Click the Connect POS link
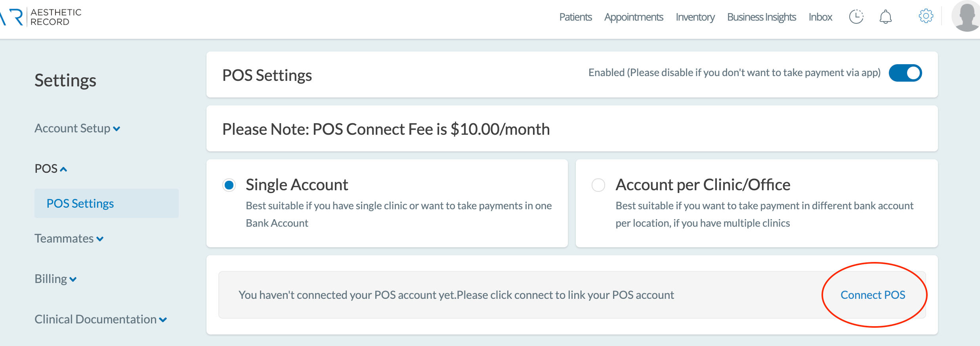Image resolution: width=980 pixels, height=346 pixels. point(873,295)
